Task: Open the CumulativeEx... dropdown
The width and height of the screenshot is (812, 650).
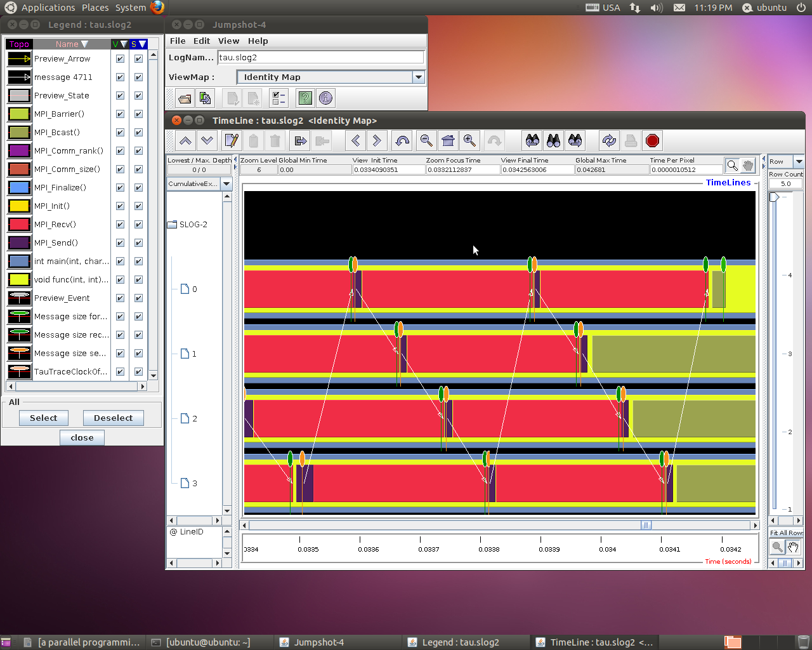Action: click(226, 183)
